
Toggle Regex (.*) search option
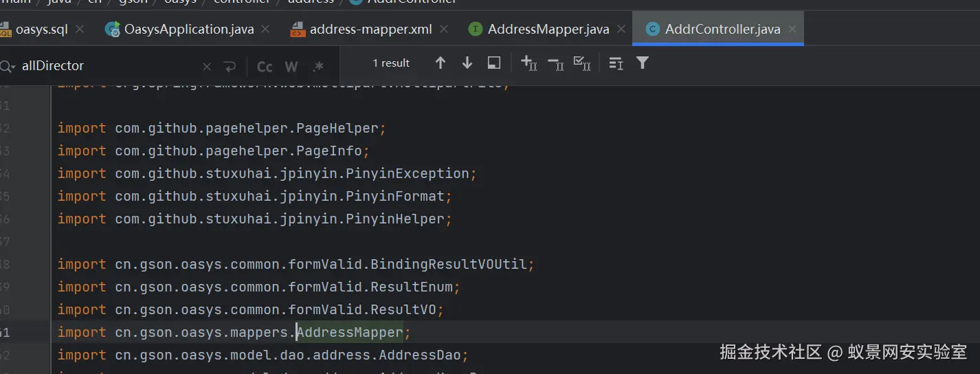pos(318,67)
